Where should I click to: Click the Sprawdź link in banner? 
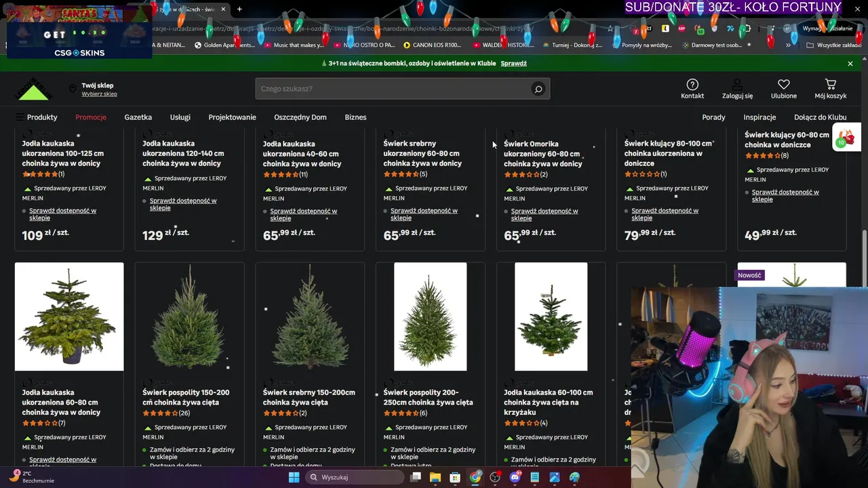click(x=513, y=63)
